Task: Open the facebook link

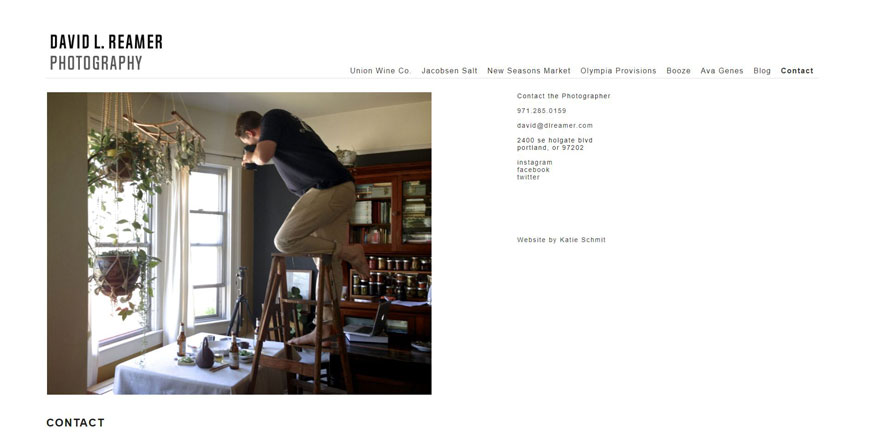Action: [x=533, y=170]
